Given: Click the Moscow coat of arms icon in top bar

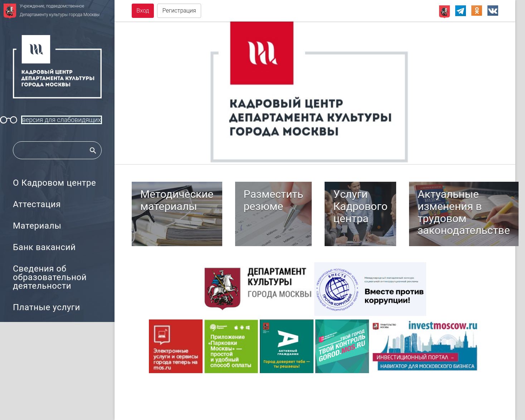Looking at the screenshot, I should tap(444, 11).
